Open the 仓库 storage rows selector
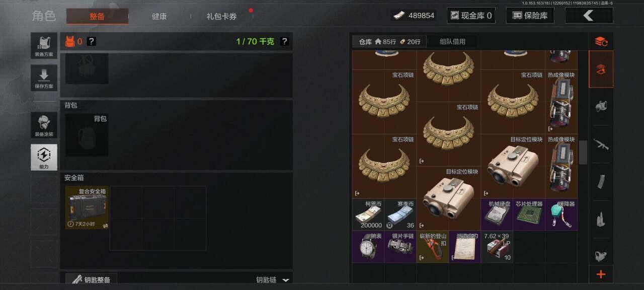This screenshot has width=644, height=290. (x=388, y=42)
